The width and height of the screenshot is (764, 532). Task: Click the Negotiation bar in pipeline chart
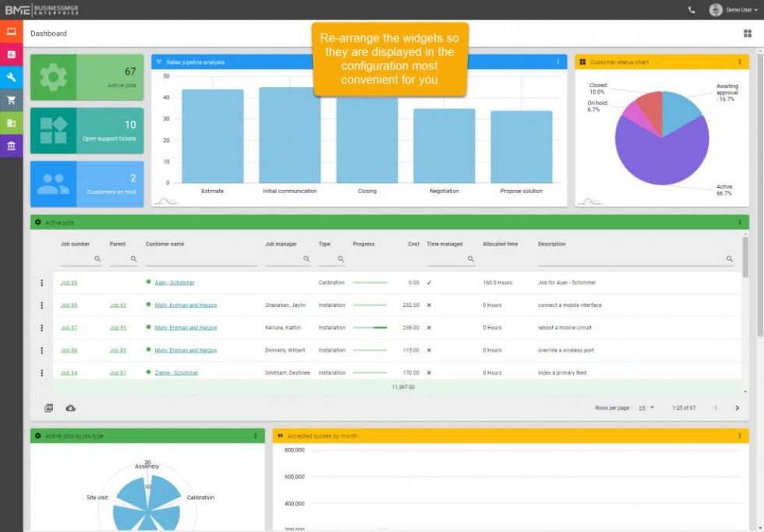(444, 146)
